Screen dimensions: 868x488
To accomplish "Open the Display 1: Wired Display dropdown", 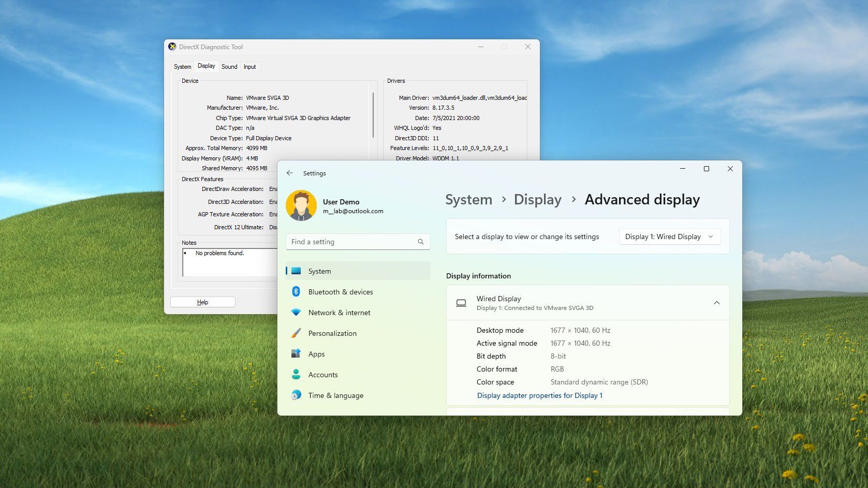I will (x=669, y=236).
